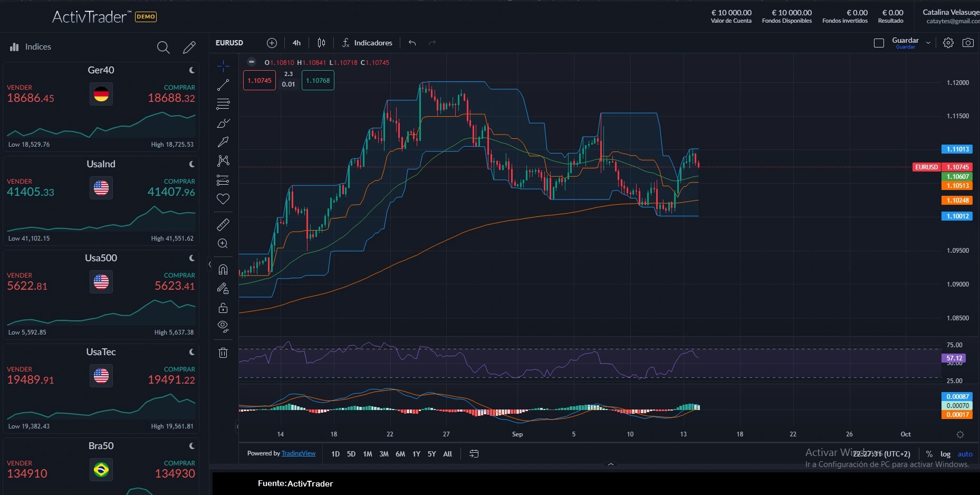This screenshot has height=495, width=980.
Task: Collapse the indicator legend with minus button
Action: 252,62
